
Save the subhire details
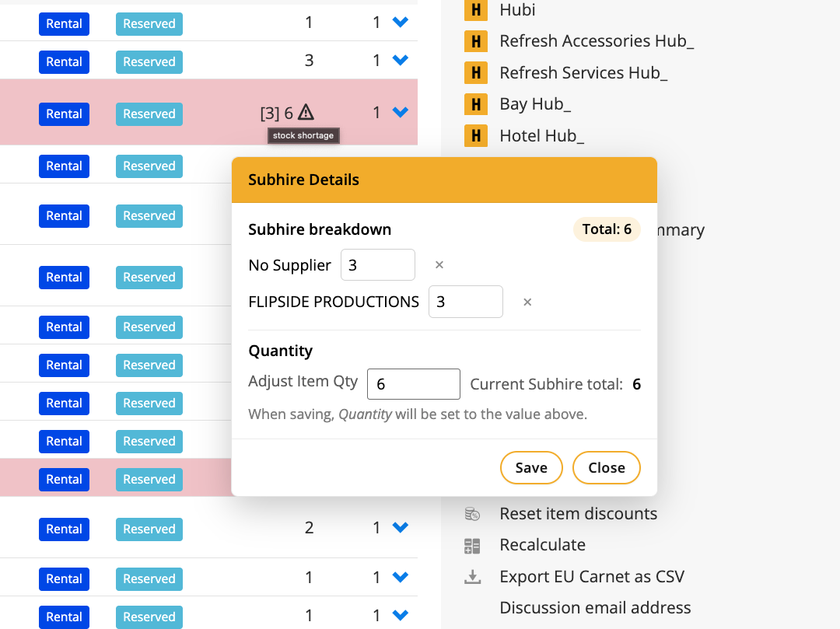(531, 468)
